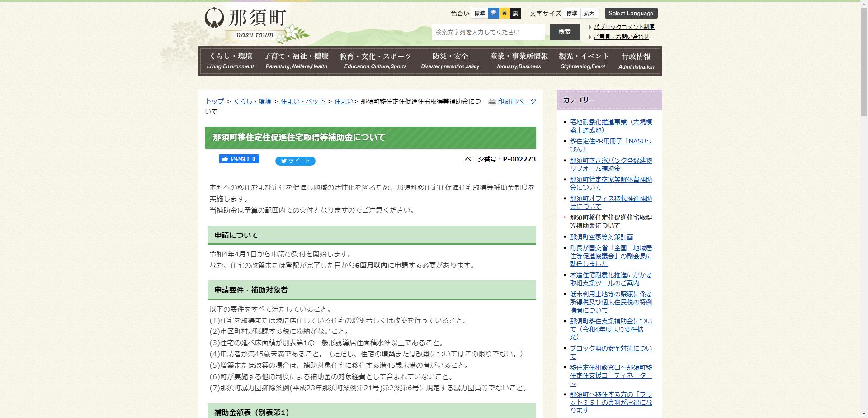
Task: Open 那須町オフィス移転推進補助金 link
Action: click(x=611, y=202)
